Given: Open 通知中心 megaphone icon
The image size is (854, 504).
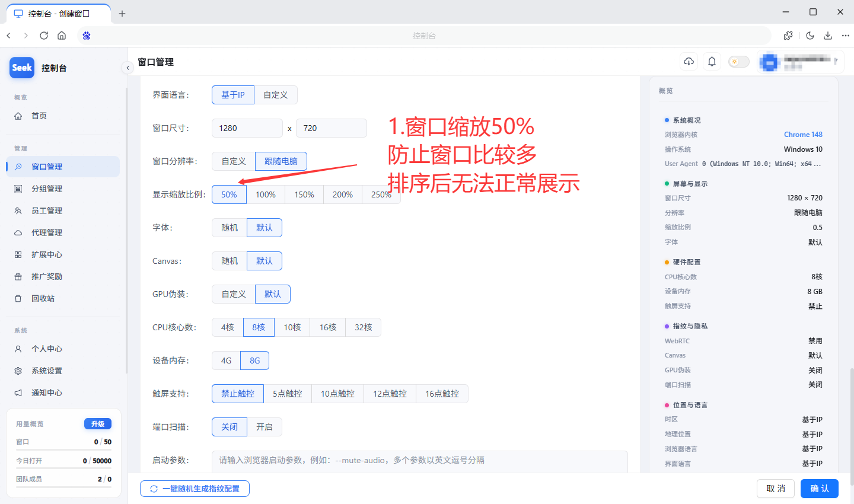Looking at the screenshot, I should coord(18,393).
